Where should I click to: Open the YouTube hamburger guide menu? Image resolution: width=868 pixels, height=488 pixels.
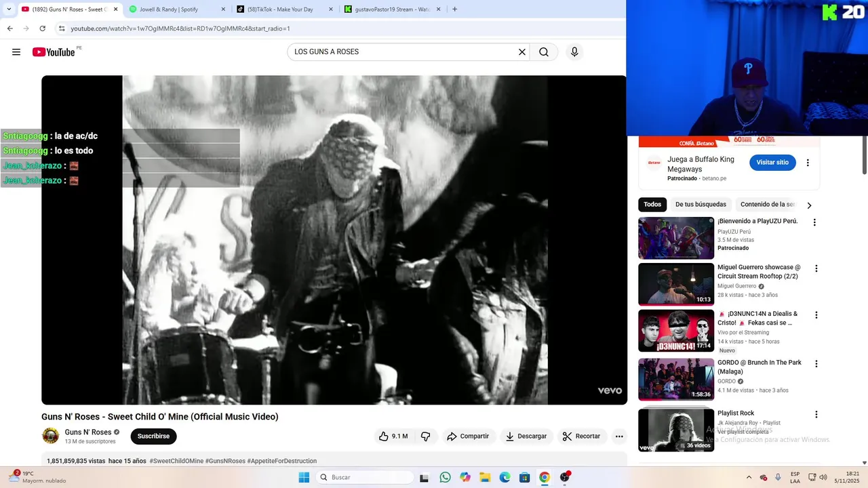pos(16,52)
